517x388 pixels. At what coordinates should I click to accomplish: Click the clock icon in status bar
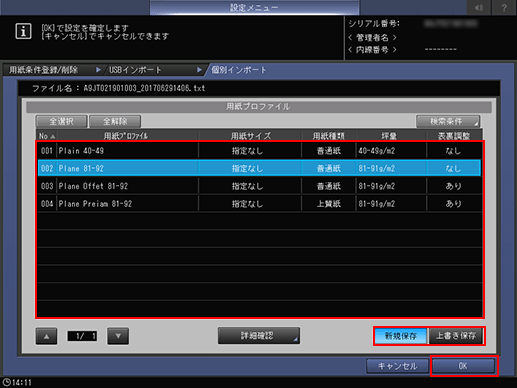pyautogui.click(x=7, y=382)
